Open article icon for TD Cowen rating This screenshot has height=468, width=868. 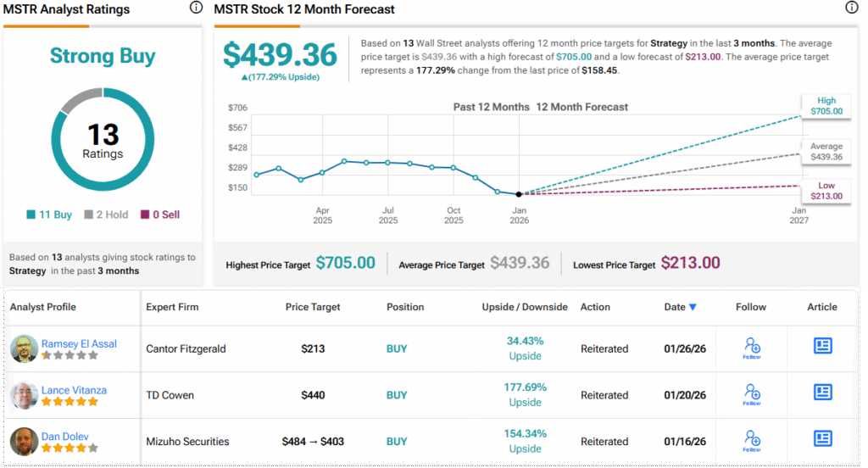coord(822,392)
